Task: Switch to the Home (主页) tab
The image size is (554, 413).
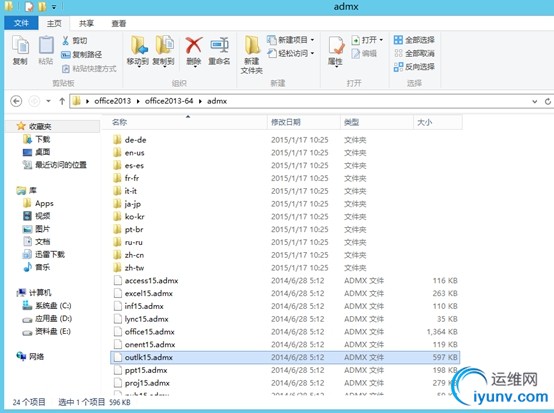Action: pos(54,23)
